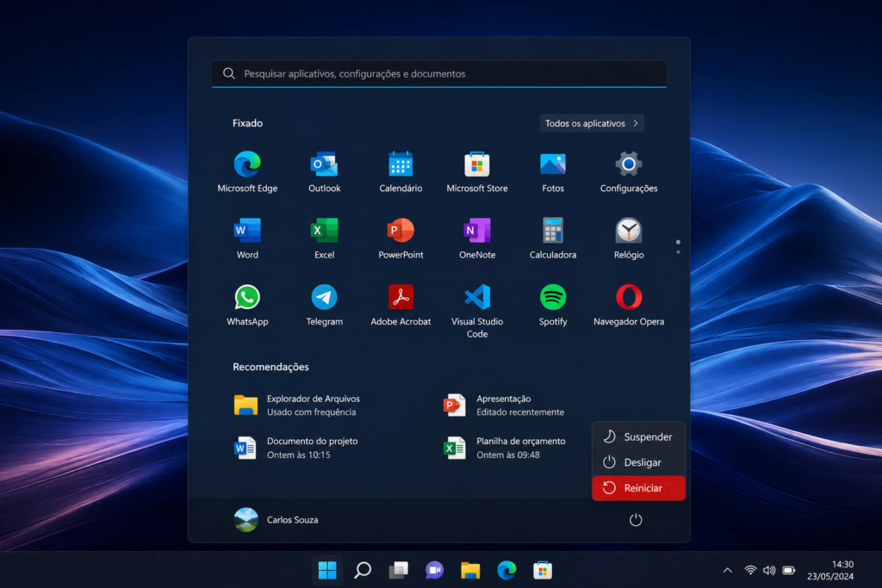Screen dimensions: 882x588
Task: Open the Wi-Fi network status icon
Action: (x=750, y=570)
